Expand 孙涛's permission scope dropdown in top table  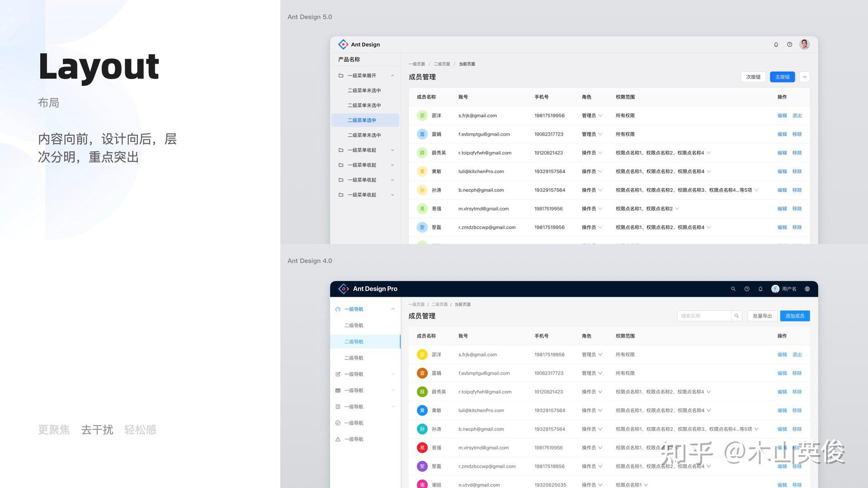click(x=756, y=190)
